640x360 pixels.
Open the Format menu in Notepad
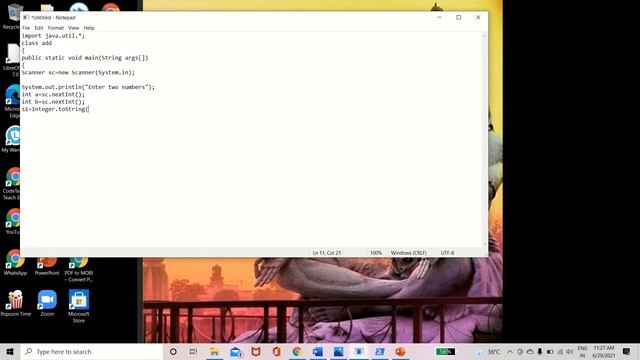pyautogui.click(x=56, y=28)
